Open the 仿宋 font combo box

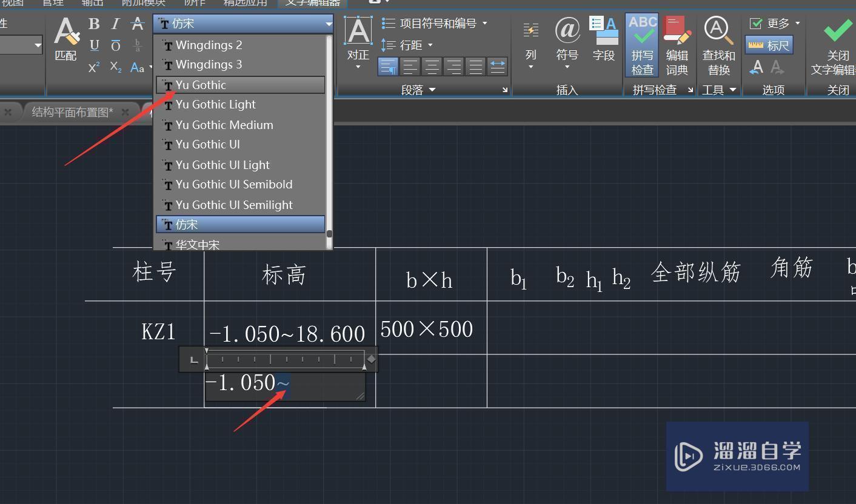(243, 24)
